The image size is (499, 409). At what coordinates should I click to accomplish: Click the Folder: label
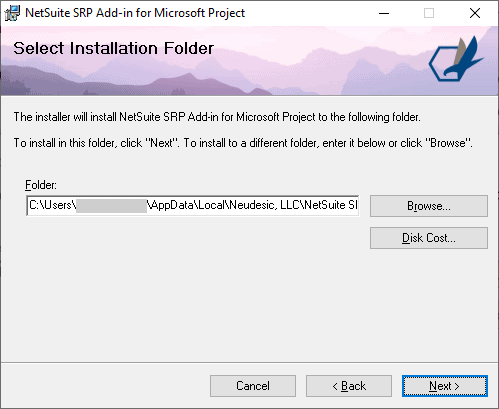click(x=41, y=185)
